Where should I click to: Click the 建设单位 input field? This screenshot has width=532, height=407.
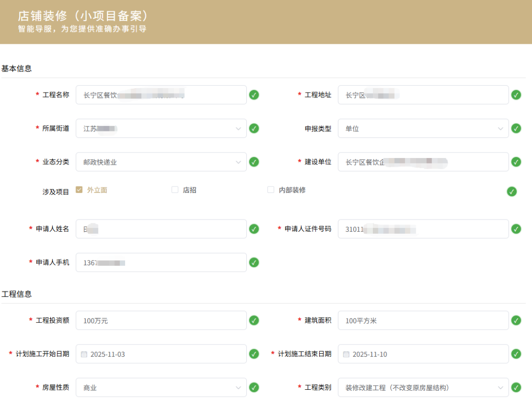pyautogui.click(x=424, y=161)
